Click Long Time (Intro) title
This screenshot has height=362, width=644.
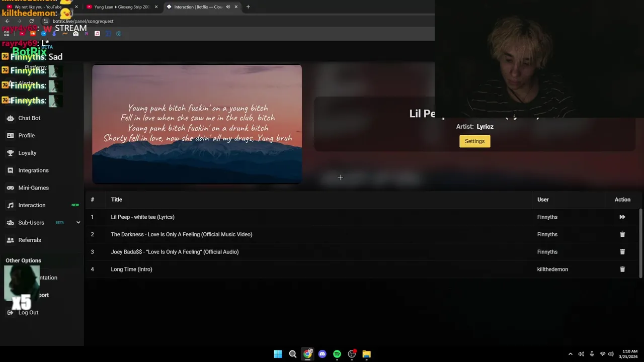tap(131, 269)
